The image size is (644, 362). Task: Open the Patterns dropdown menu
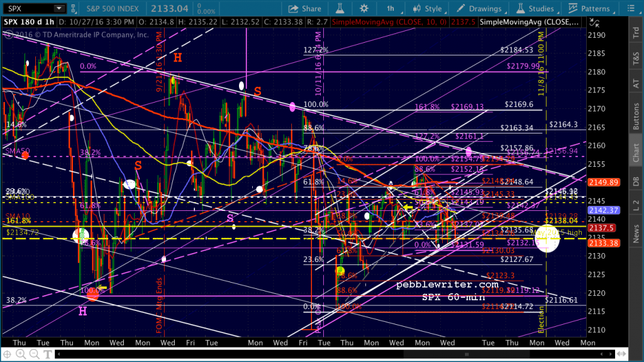tap(589, 9)
